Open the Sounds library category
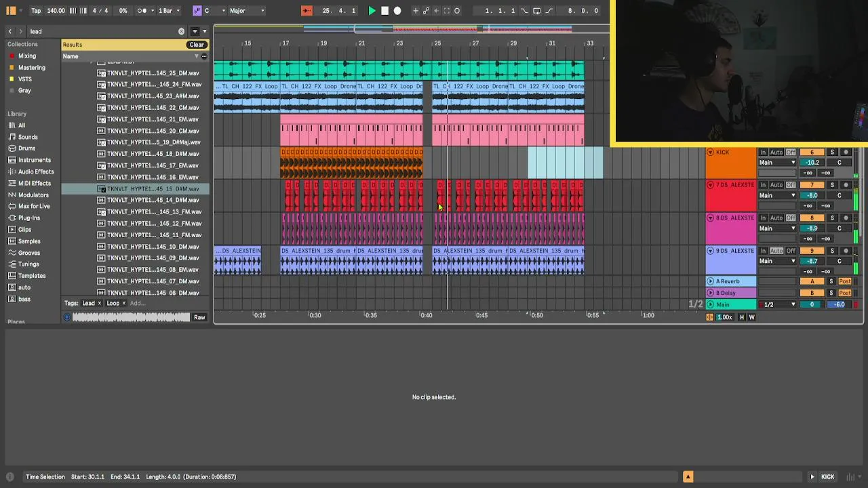This screenshot has height=488, width=868. pos(28,137)
